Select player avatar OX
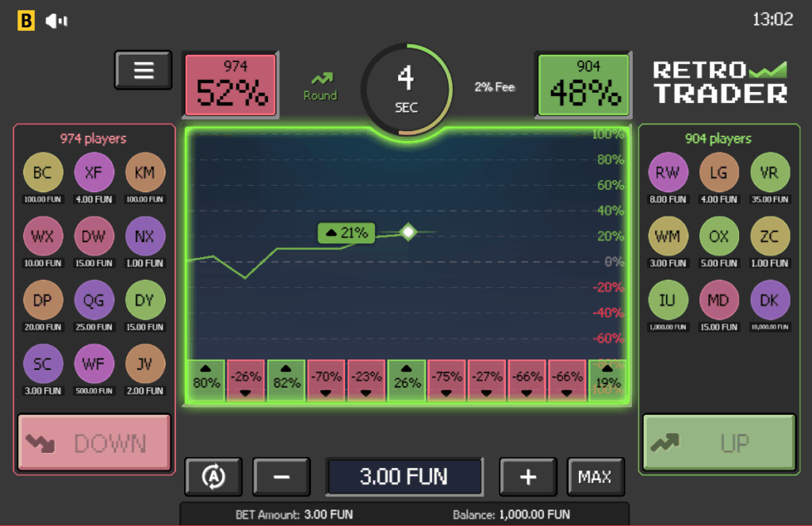Viewport: 812px width, 526px height. tap(718, 236)
